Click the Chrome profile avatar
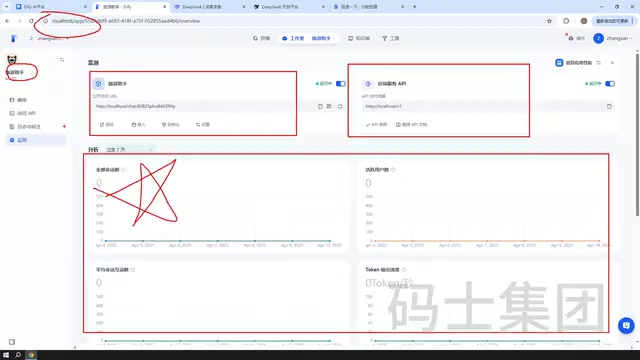The width and height of the screenshot is (640, 360). click(584, 21)
